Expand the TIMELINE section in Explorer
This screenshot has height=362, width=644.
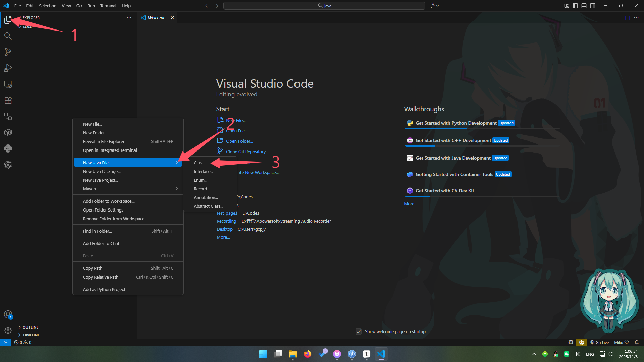coord(31,335)
